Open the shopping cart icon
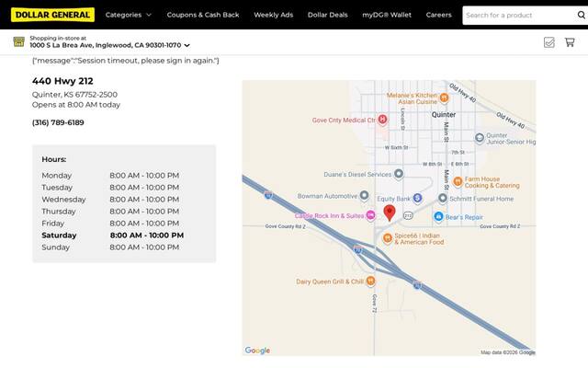Screen dimensions: 588x368 tap(570, 42)
